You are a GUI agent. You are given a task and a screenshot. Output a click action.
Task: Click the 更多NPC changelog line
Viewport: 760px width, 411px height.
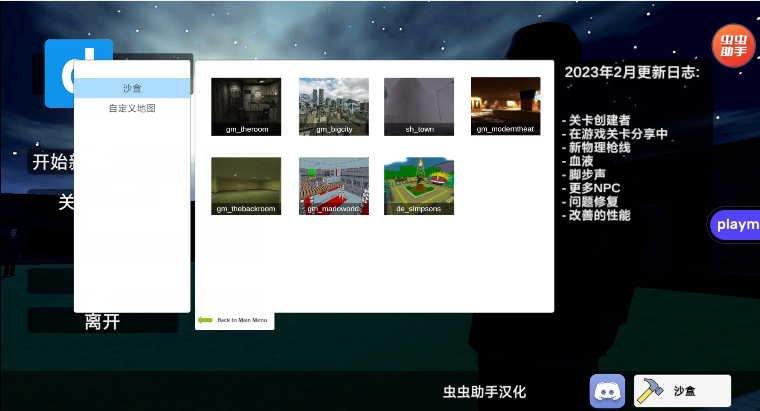591,188
